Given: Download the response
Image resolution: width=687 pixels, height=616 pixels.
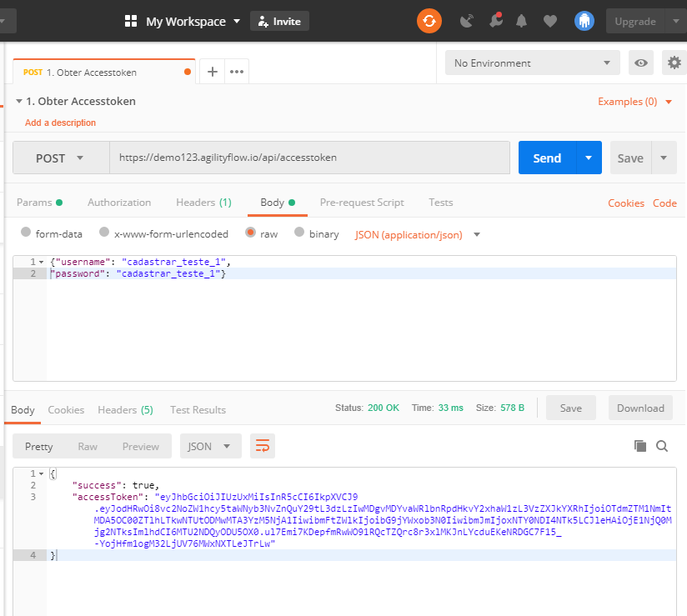Looking at the screenshot, I should point(640,408).
